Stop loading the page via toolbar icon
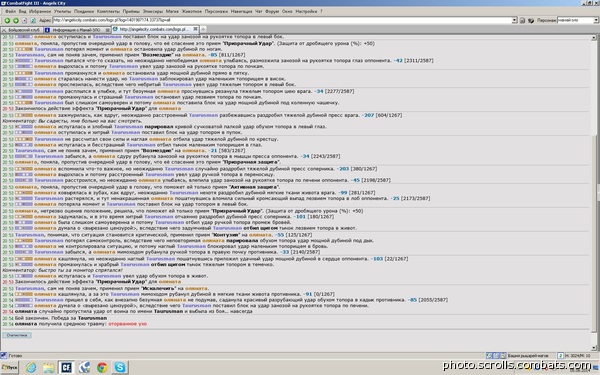The height and width of the screenshot is (375, 600). click(x=24, y=20)
